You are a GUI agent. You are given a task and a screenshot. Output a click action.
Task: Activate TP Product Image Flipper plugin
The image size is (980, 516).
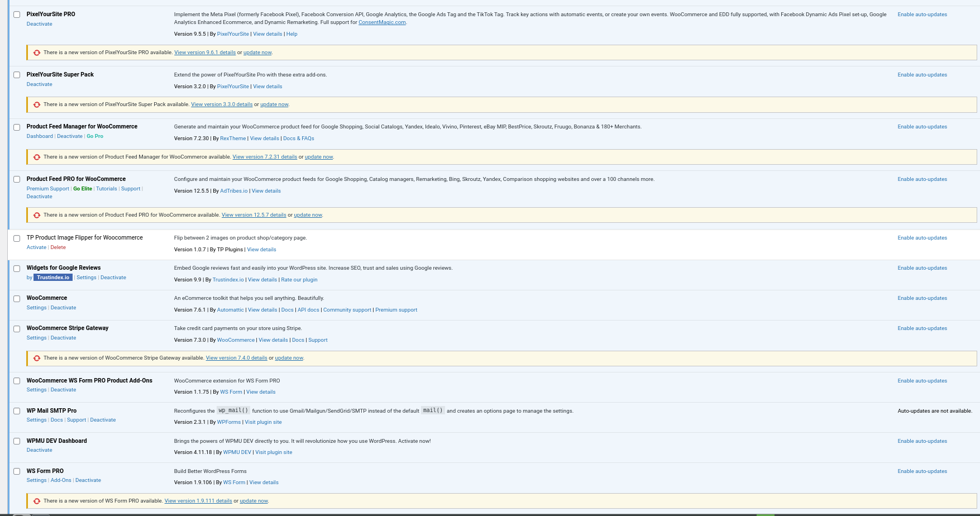[36, 247]
